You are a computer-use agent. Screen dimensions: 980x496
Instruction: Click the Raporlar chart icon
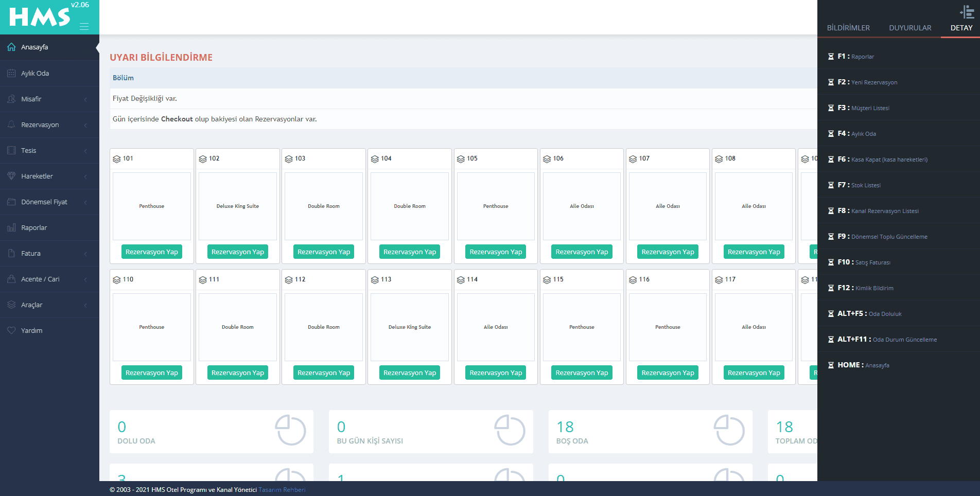(11, 227)
